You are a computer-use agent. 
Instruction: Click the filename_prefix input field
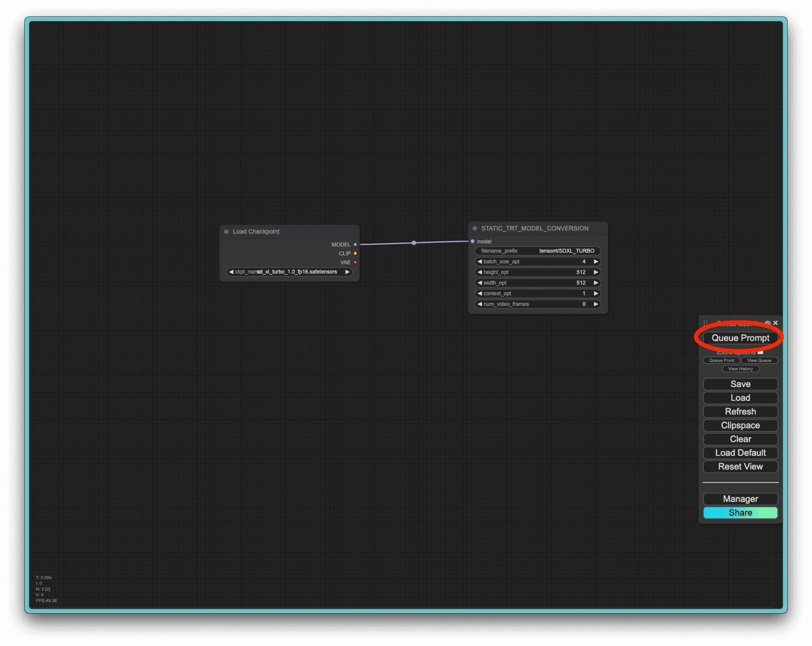pos(537,251)
